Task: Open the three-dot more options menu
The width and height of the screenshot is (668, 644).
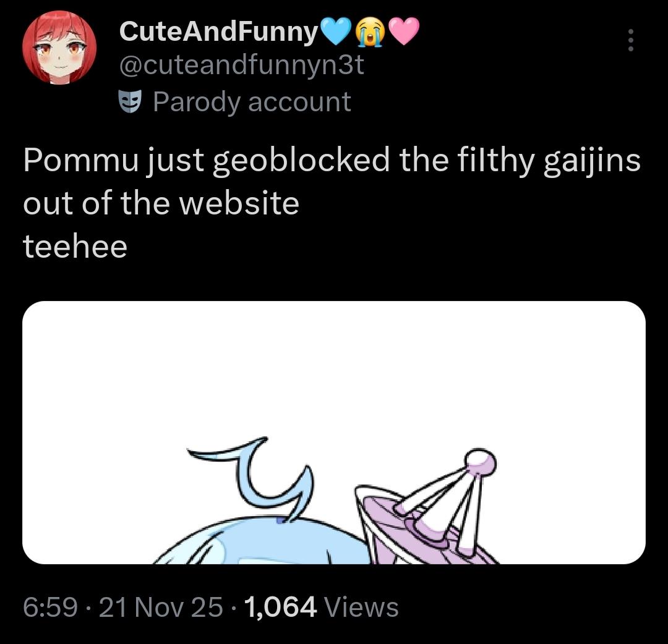Action: pyautogui.click(x=631, y=41)
